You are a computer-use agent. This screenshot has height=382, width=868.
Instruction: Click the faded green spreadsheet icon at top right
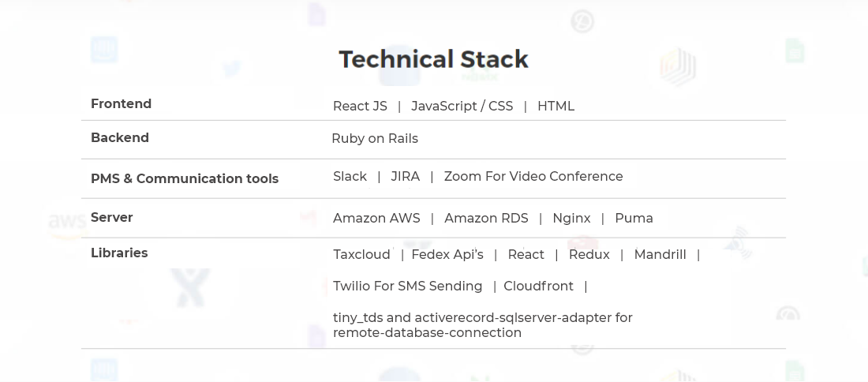[x=794, y=51]
